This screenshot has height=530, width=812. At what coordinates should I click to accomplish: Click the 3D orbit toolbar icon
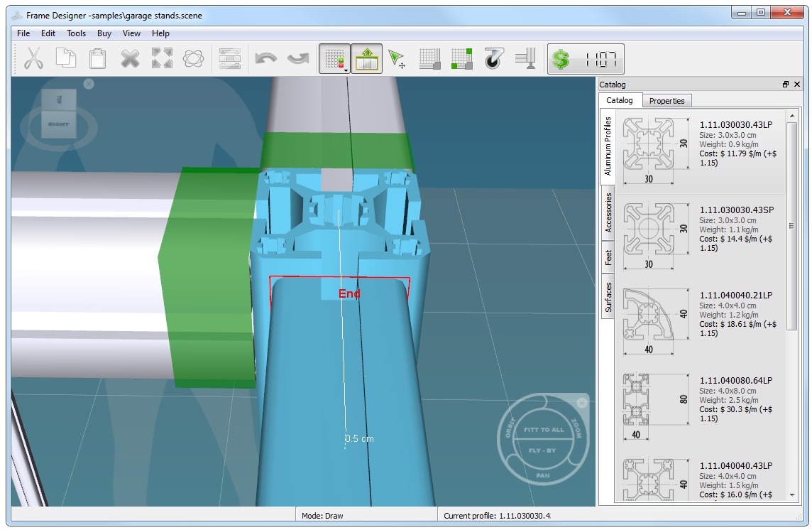click(x=193, y=59)
